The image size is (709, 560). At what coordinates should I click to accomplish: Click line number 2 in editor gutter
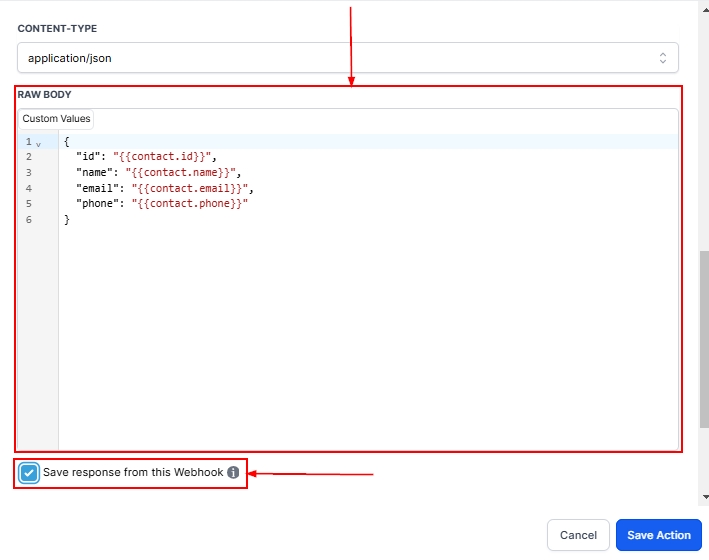pos(29,157)
